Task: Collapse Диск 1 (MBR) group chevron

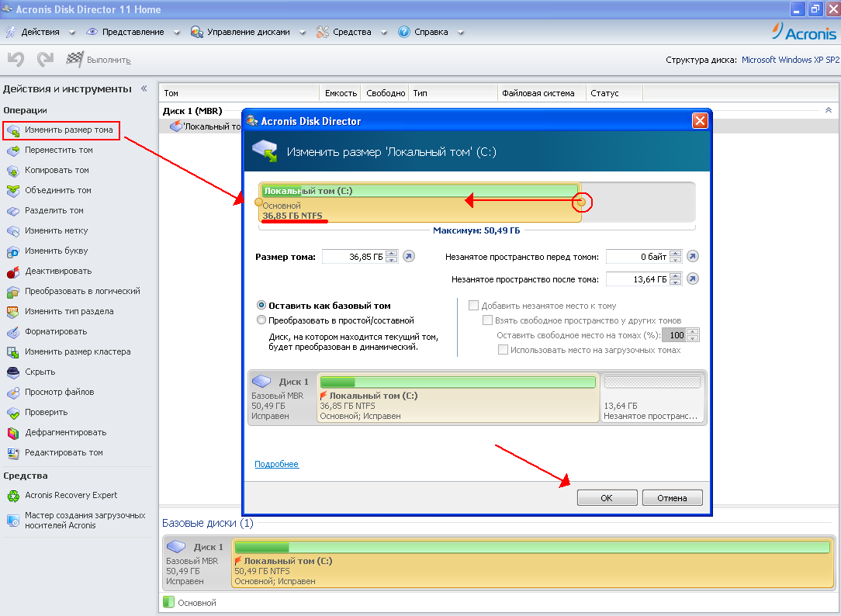Action: pyautogui.click(x=828, y=110)
